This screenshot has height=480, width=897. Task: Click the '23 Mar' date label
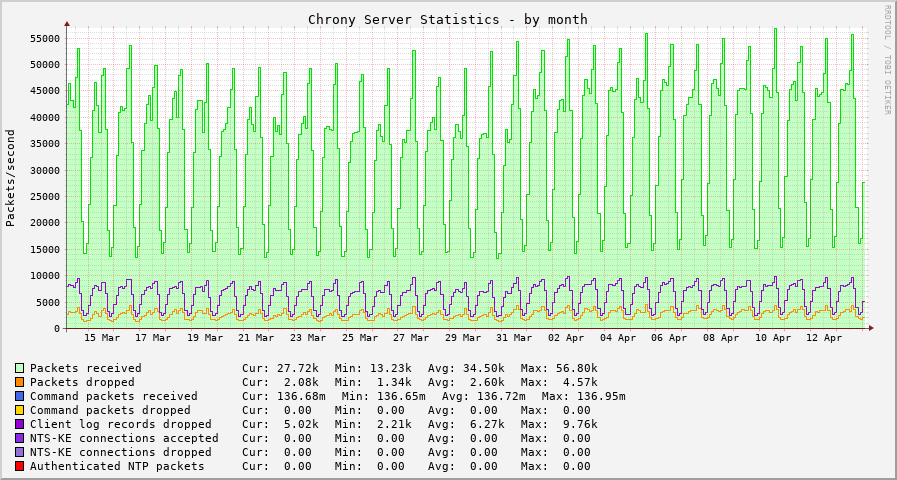point(308,338)
